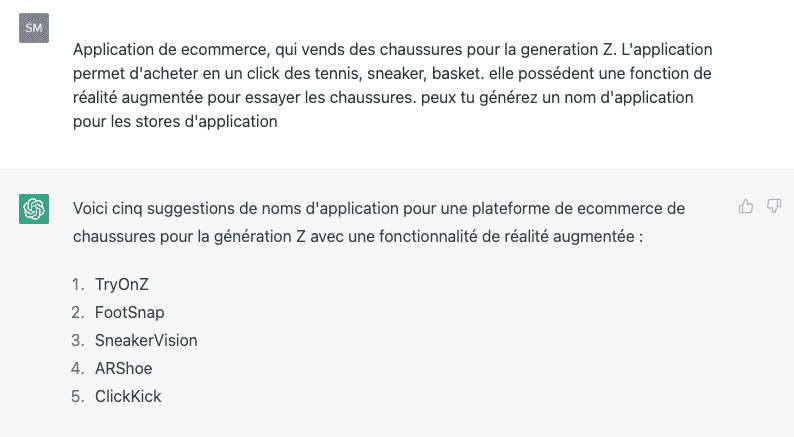
Task: Click list number 5 beside ClickKick
Action: pos(78,396)
